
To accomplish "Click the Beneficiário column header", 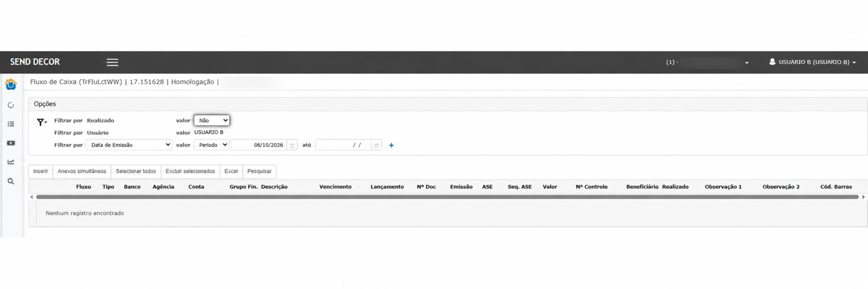I will click(x=642, y=187).
